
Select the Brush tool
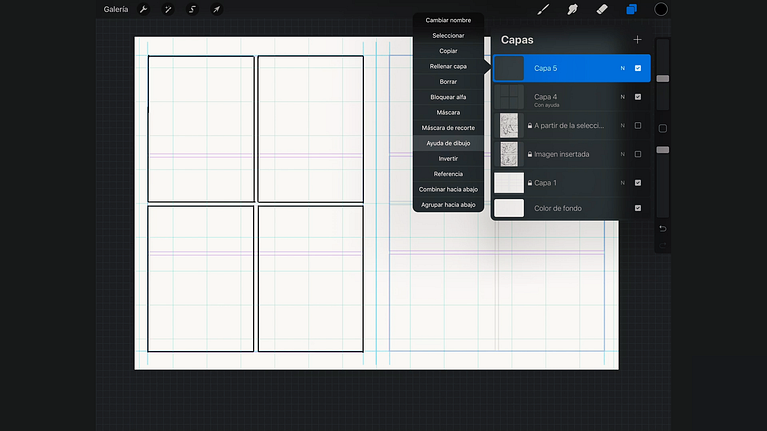pyautogui.click(x=544, y=10)
